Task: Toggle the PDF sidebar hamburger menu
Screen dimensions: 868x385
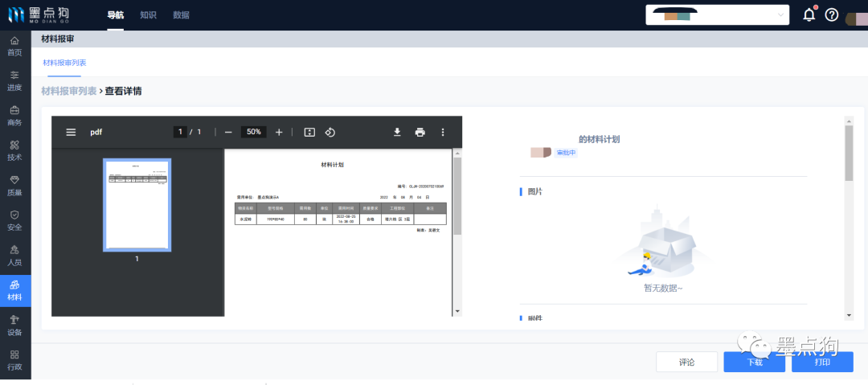Action: point(71,133)
